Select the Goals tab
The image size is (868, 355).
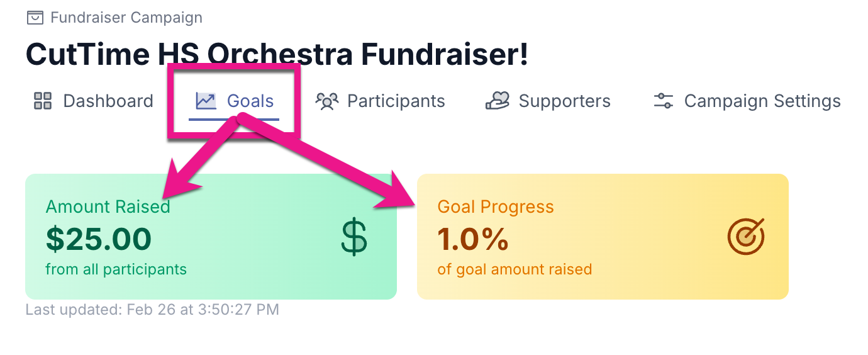coord(250,101)
